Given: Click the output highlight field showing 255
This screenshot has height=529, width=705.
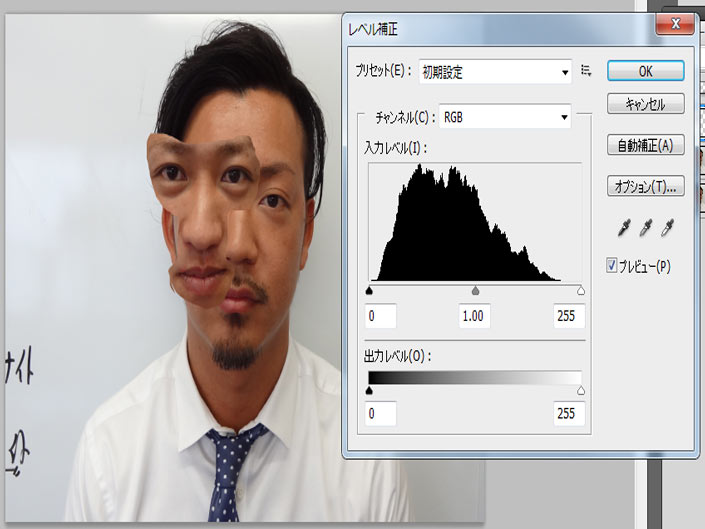Looking at the screenshot, I should (x=569, y=413).
